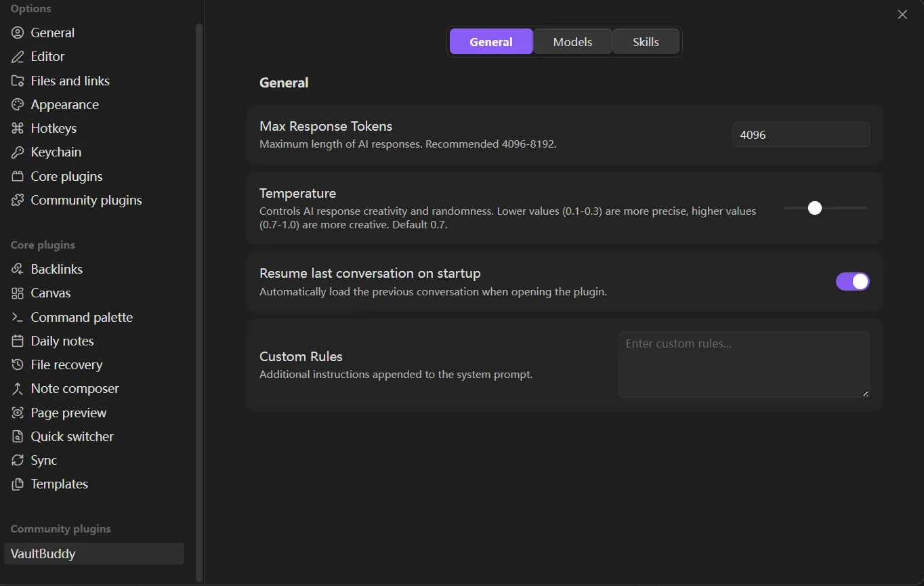Select VaultBuddy plugin settings
This screenshot has width=924, height=586.
click(x=93, y=553)
